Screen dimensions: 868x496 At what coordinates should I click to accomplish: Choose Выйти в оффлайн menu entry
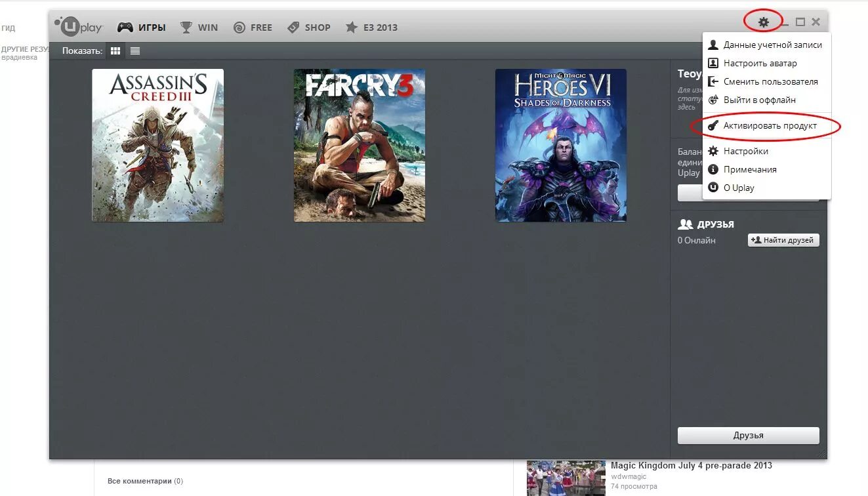click(x=766, y=100)
